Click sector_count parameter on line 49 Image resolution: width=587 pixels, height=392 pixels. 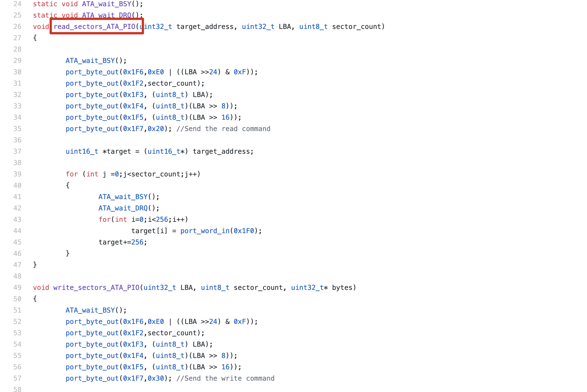(258, 287)
